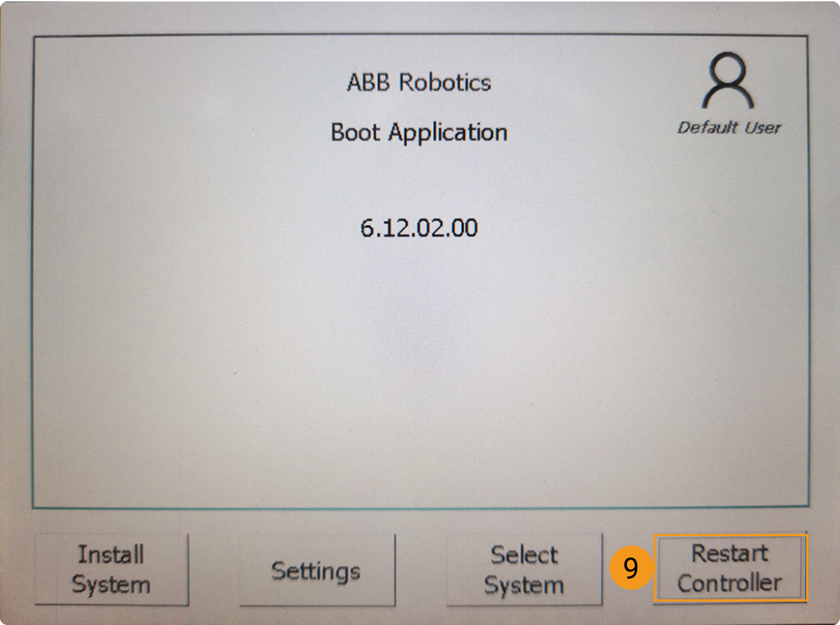Tap Restart Controller highlighted in orange

(x=731, y=568)
